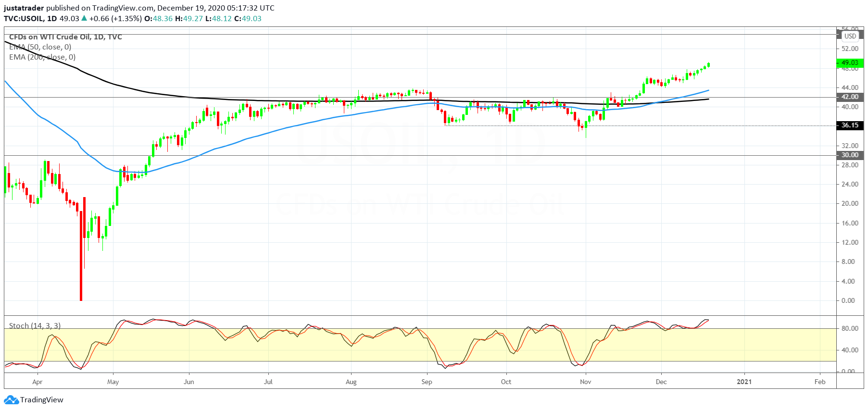This screenshot has width=868, height=411.
Task: Click the O:48.36 open value
Action: click(x=159, y=19)
